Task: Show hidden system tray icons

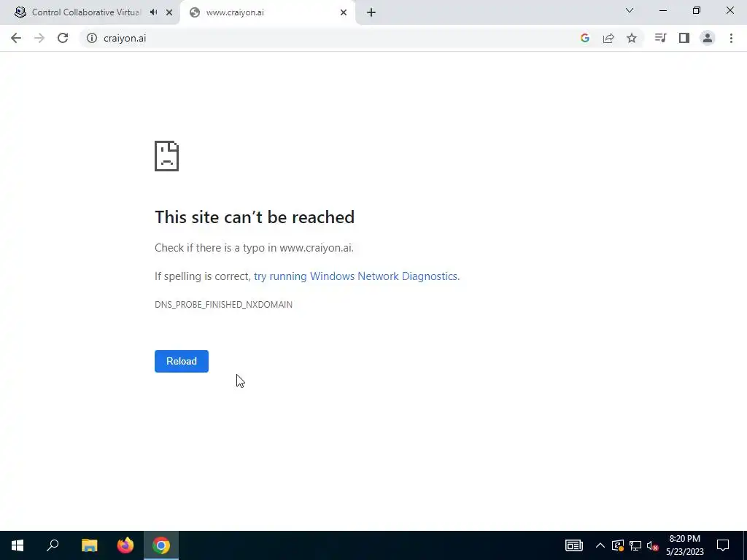Action: [x=600, y=545]
